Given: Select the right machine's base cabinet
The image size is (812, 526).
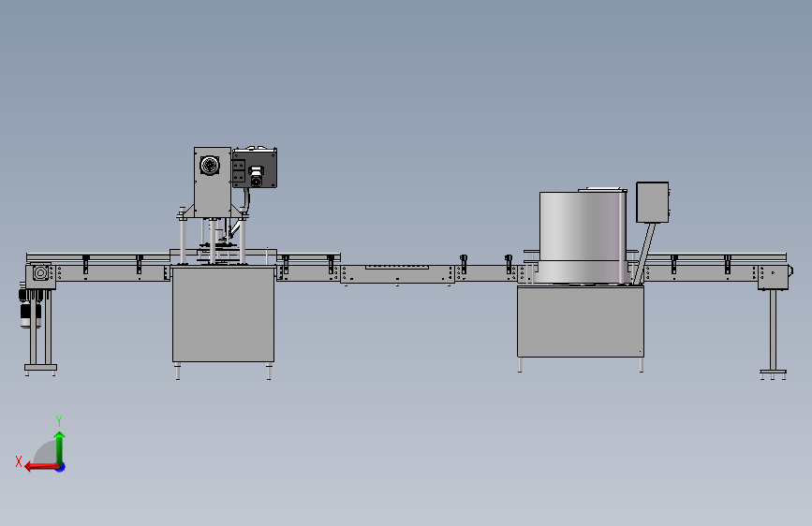Looking at the screenshot, I should (x=580, y=321).
